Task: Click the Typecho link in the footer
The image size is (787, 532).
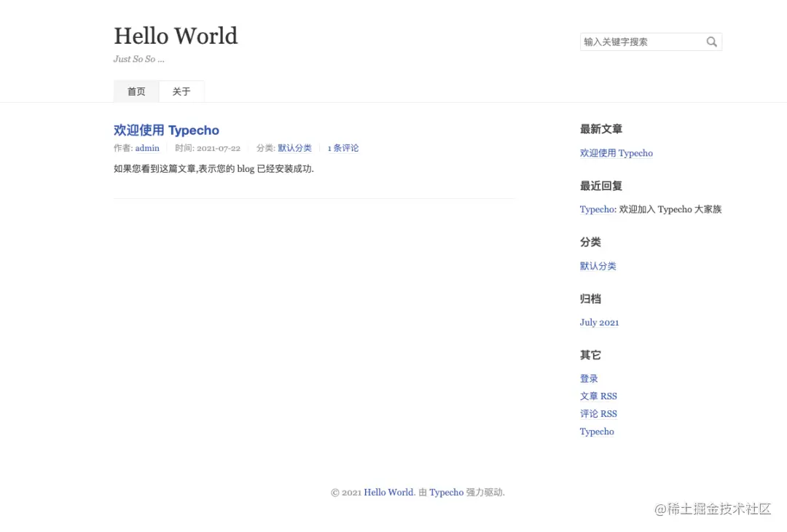Action: [446, 493]
